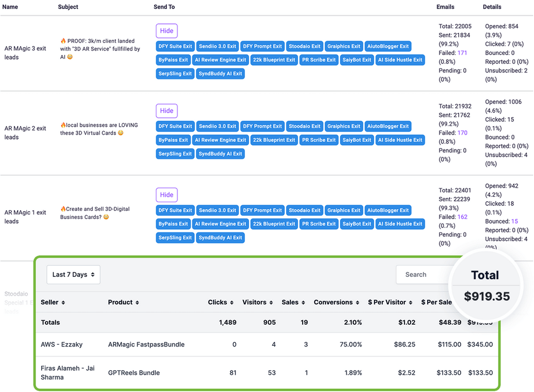This screenshot has height=392, width=534.
Task: Collapse the Send To list for AR MAgic 2 exit leads
Action: pyautogui.click(x=166, y=111)
